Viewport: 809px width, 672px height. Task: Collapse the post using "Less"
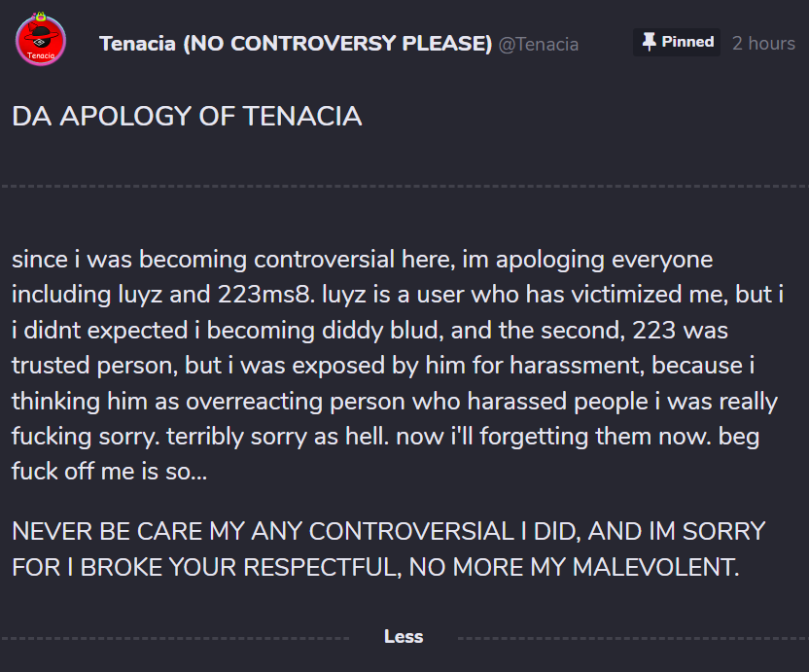point(404,637)
